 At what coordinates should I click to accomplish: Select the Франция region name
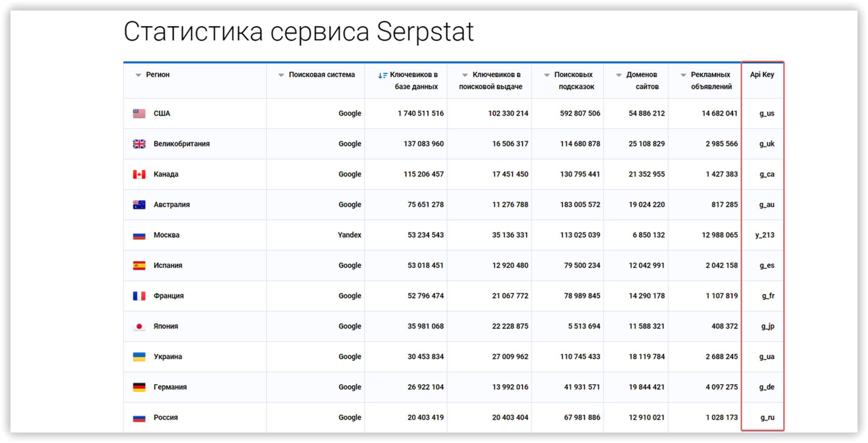168,296
